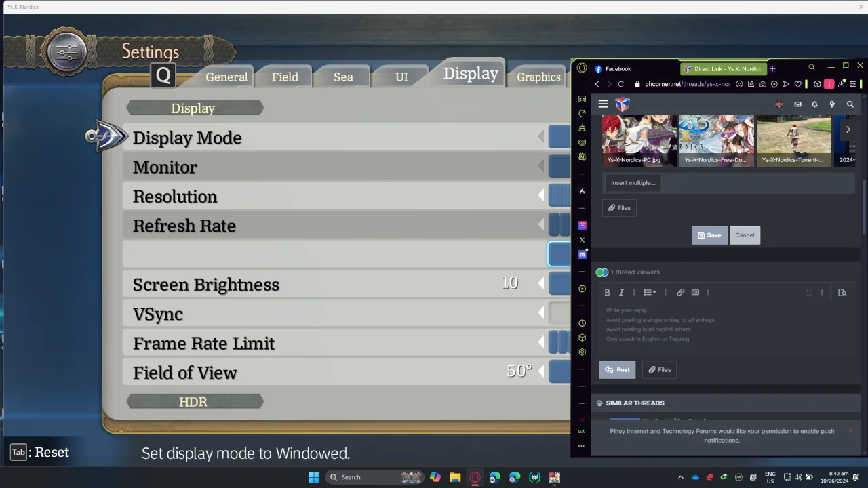Open Opera settings gear in sidebar
The height and width of the screenshot is (488, 868).
tap(582, 352)
